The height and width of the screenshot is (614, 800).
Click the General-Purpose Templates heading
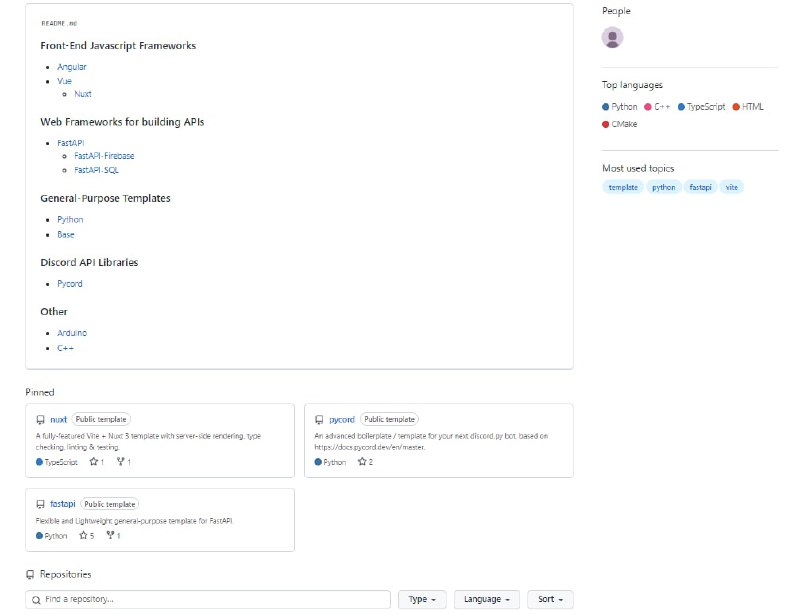(105, 198)
